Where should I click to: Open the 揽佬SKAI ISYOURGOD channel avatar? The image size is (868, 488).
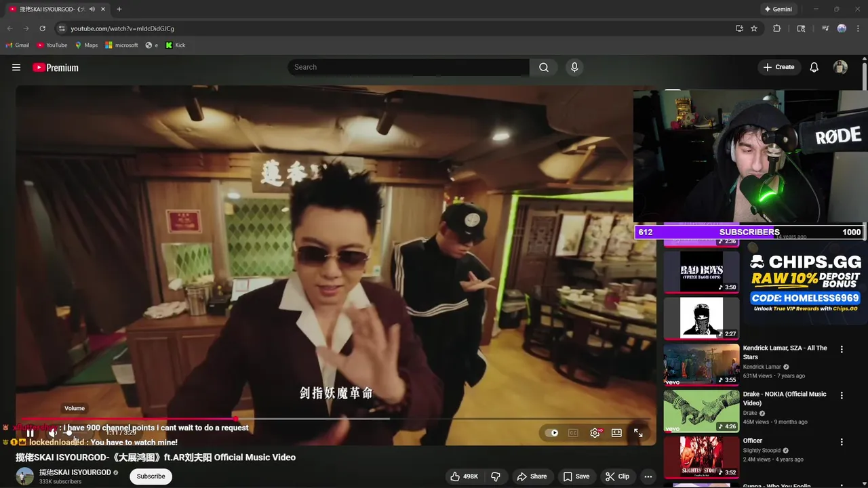(25, 476)
